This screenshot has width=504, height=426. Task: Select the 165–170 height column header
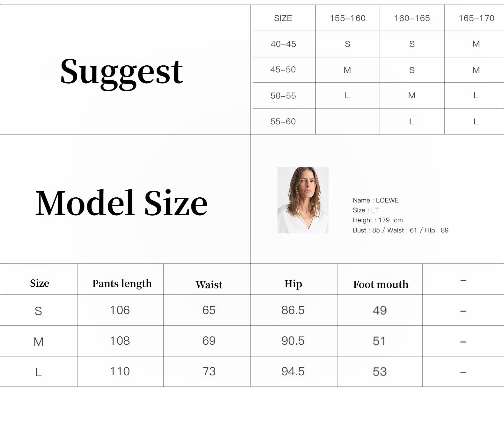[x=476, y=18]
